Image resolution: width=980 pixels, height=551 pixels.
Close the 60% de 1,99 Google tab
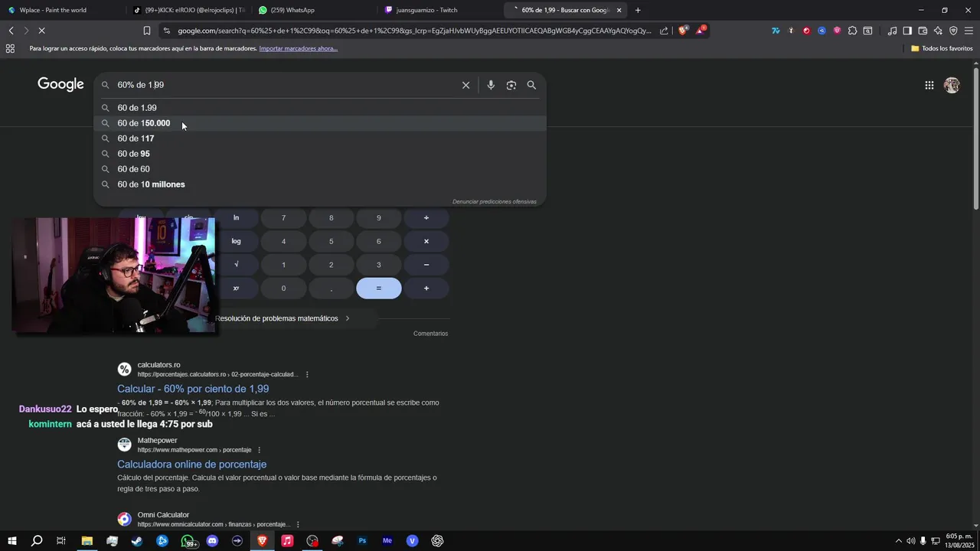(x=619, y=10)
